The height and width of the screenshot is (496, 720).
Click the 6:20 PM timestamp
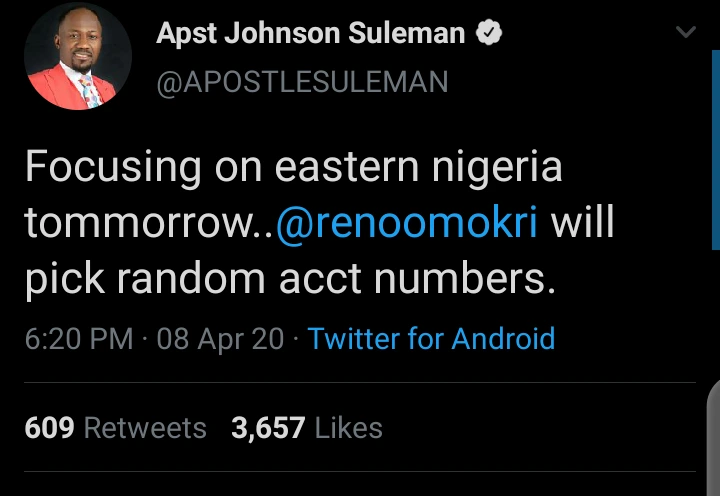[78, 338]
